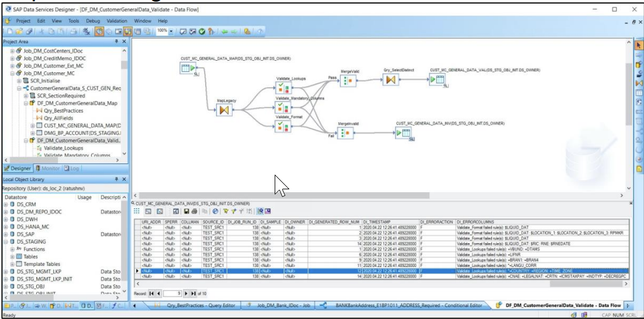Open the Validation menu
The image size is (644, 319).
coord(117,20)
